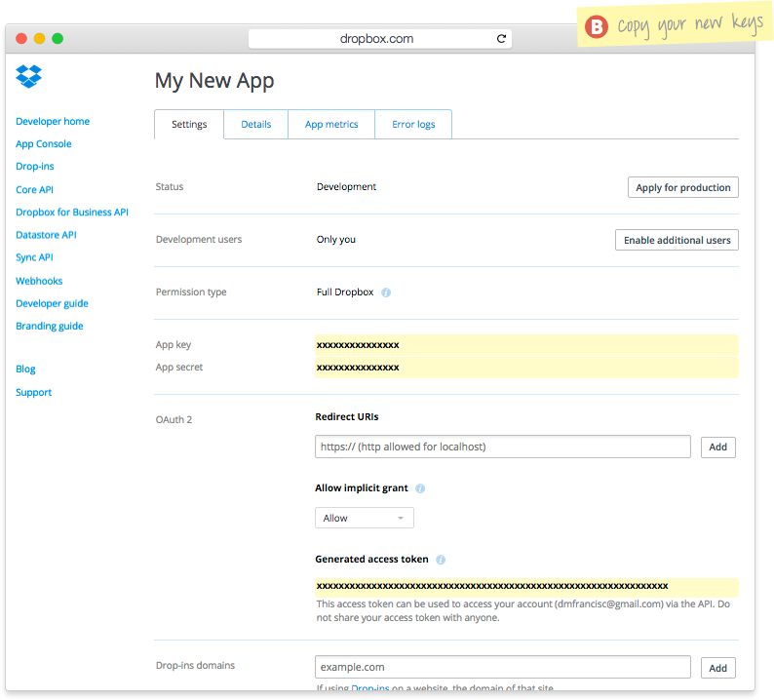Open the Branding guide link

(x=50, y=327)
